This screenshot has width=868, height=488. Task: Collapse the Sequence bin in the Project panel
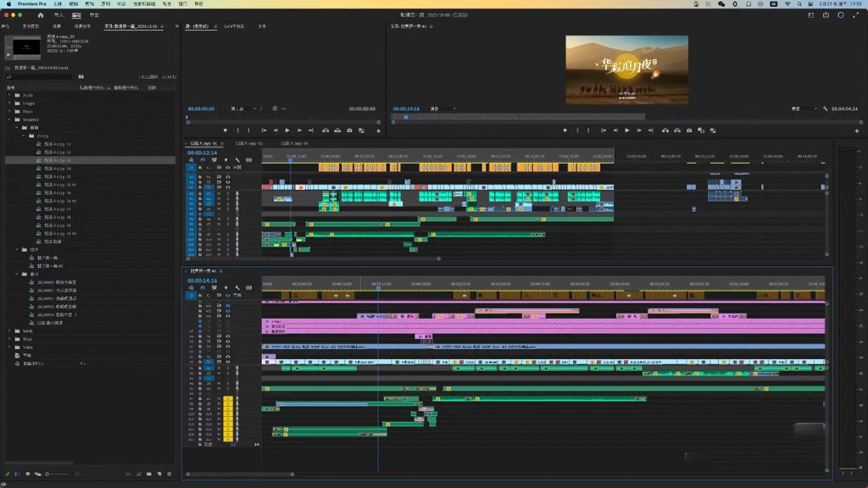[x=9, y=118]
